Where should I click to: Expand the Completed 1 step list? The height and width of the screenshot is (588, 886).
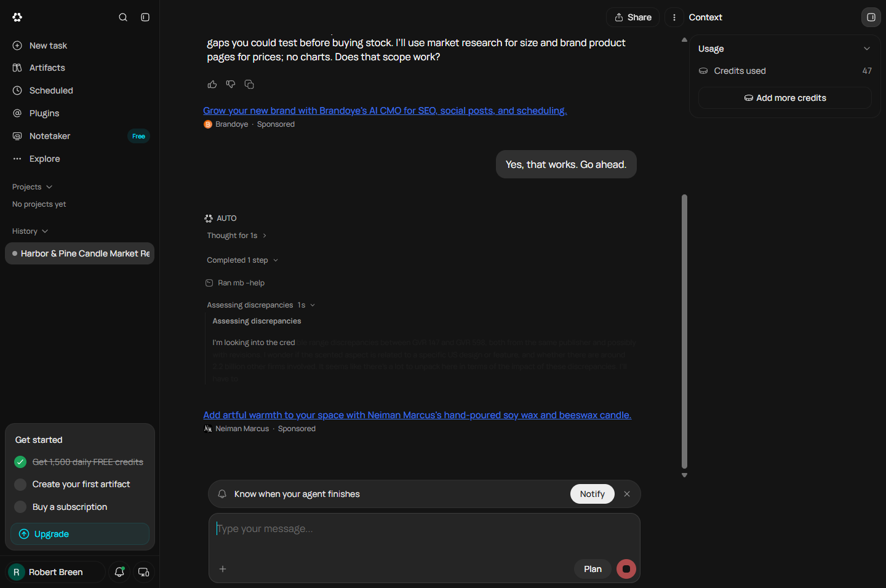tap(242, 260)
